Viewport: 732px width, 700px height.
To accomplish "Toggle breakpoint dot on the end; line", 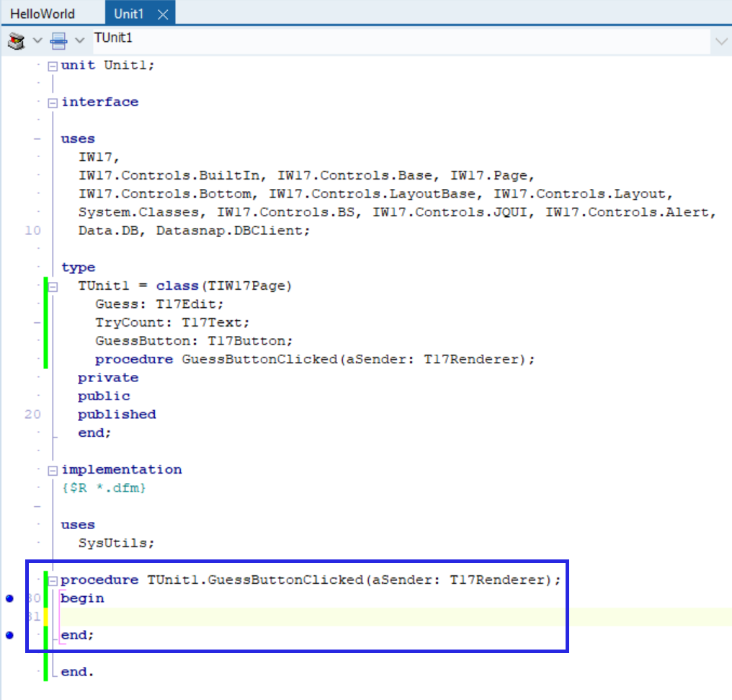I will pyautogui.click(x=9, y=635).
